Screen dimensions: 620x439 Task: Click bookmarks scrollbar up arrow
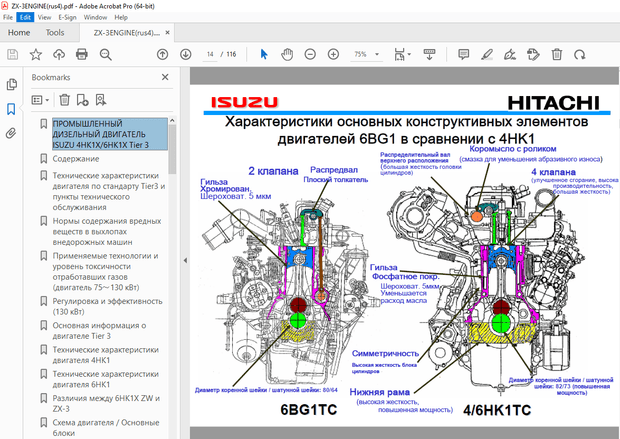click(x=172, y=120)
